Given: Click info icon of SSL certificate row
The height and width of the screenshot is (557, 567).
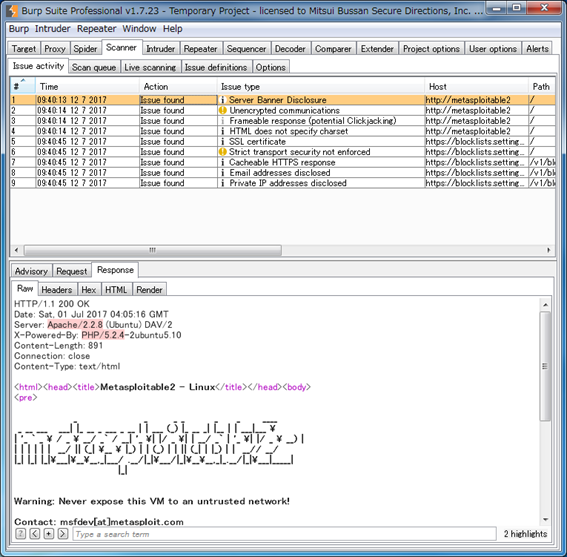Looking at the screenshot, I should pos(223,142).
